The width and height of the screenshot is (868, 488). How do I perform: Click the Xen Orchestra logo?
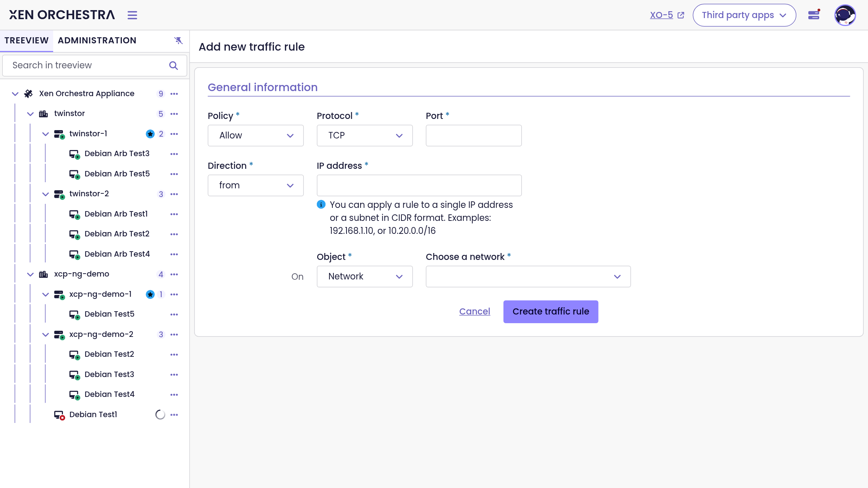[x=62, y=15]
